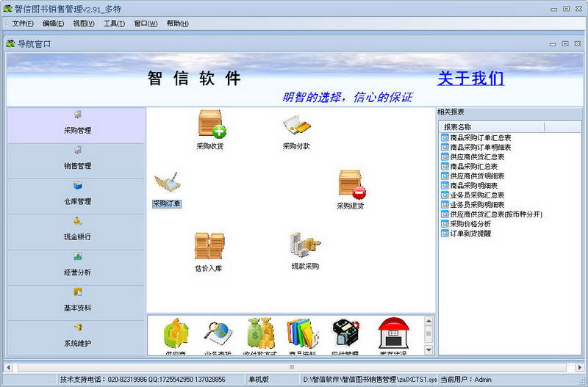Screen dimensions: 588x387
Task: Select 销售管理 in the left sidebar
Action: coord(76,161)
